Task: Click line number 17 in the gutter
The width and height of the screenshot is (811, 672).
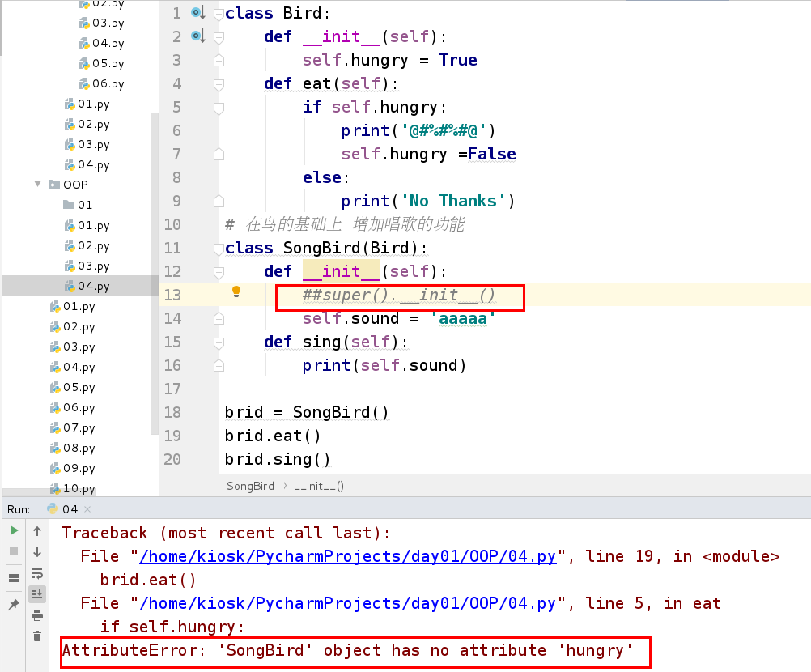Action: tap(172, 389)
